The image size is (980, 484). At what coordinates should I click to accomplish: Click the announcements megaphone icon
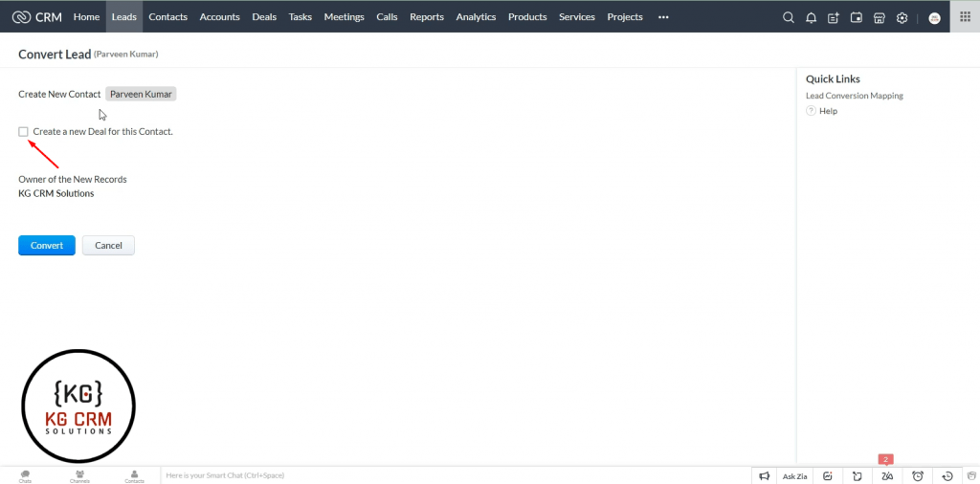pyautogui.click(x=764, y=476)
